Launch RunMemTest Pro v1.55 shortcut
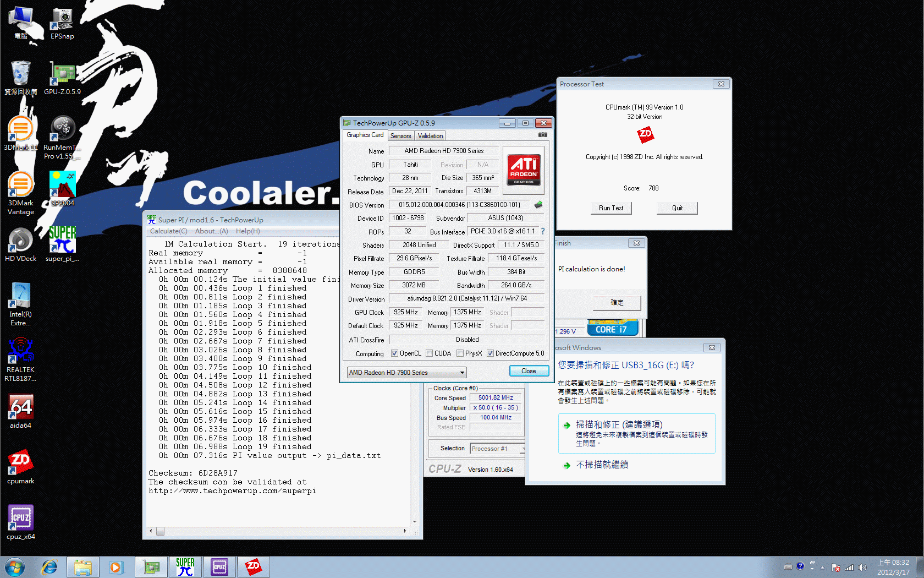 (62, 138)
